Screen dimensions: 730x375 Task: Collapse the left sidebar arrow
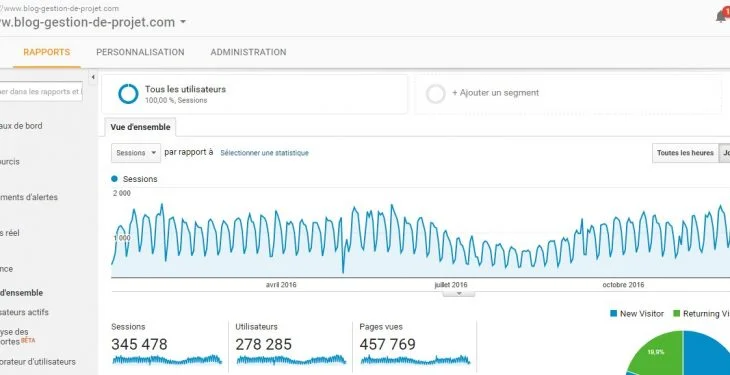pyautogui.click(x=93, y=77)
